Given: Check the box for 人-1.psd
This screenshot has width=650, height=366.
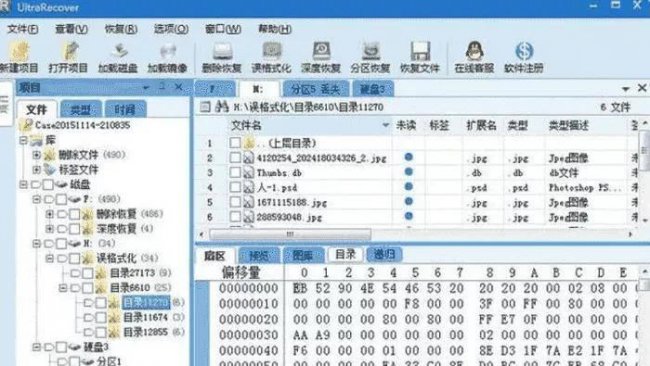Looking at the screenshot, I should click(235, 187).
